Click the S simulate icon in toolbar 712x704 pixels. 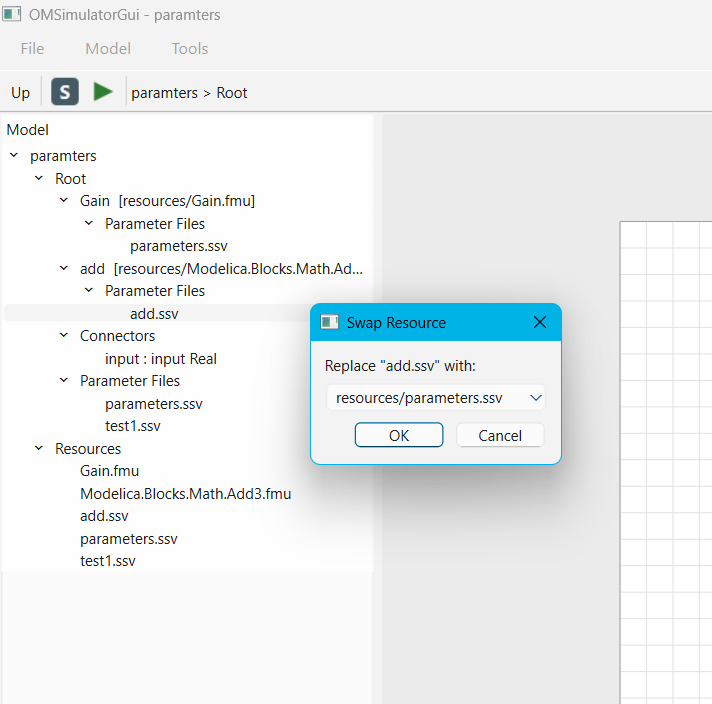pyautogui.click(x=65, y=92)
